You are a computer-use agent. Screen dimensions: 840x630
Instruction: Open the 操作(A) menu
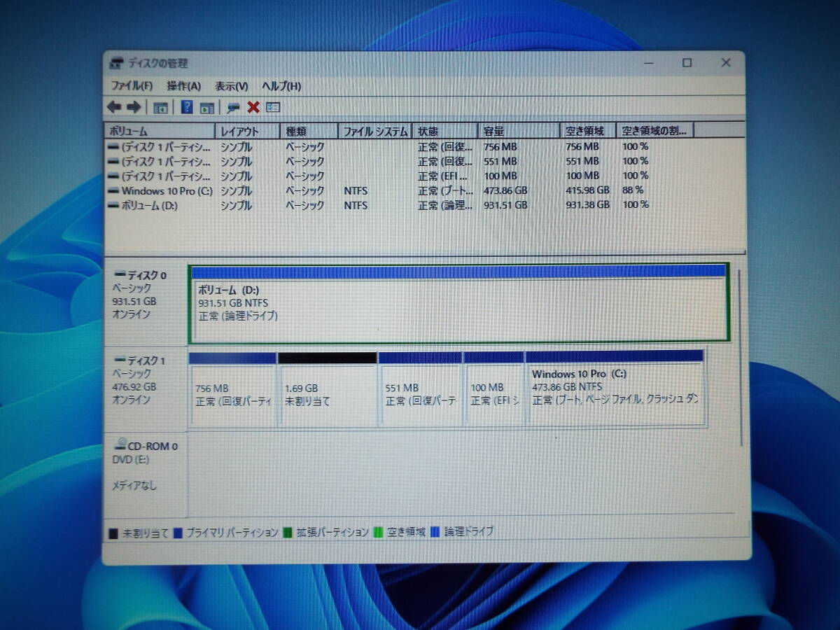[x=183, y=86]
